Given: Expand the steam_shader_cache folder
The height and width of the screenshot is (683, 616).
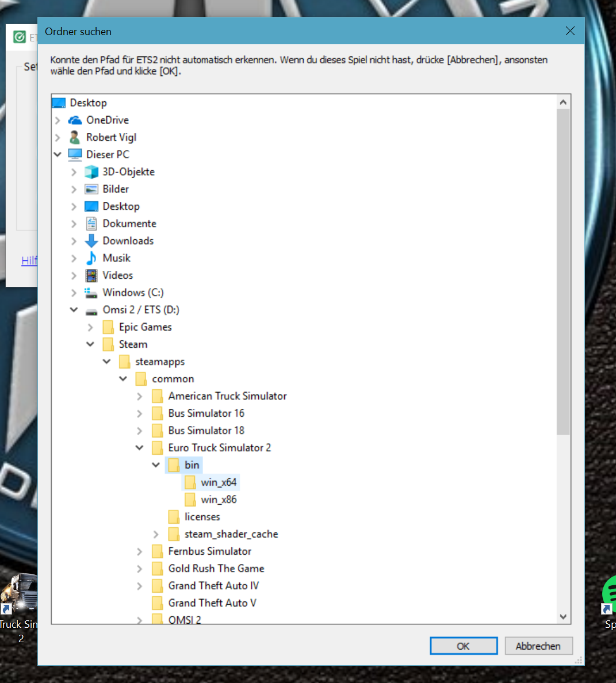Looking at the screenshot, I should click(x=156, y=534).
